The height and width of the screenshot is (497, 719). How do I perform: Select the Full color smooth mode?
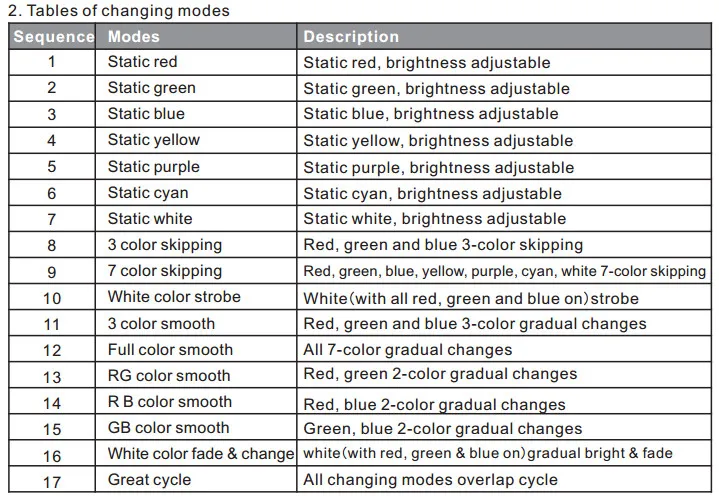click(x=196, y=349)
